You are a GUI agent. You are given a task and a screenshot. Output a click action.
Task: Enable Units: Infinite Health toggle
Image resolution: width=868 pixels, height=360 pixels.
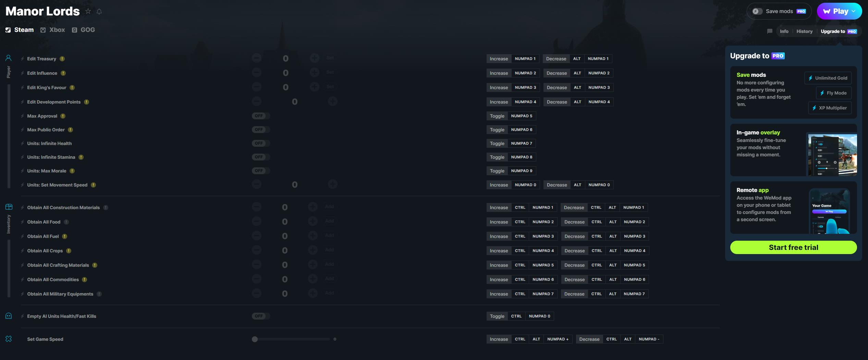261,143
